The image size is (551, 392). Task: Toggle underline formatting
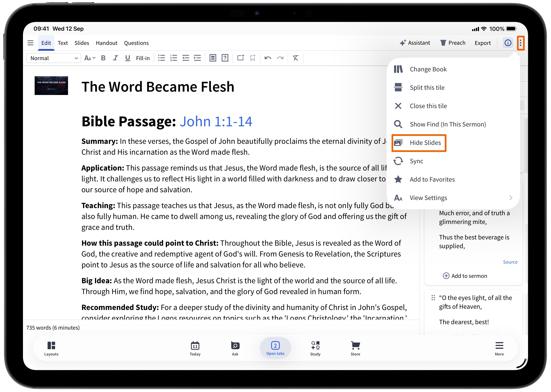tap(128, 58)
